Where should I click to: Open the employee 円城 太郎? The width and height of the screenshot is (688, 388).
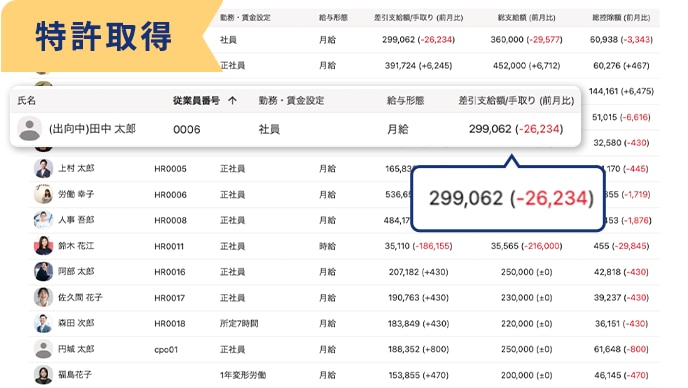click(76, 349)
